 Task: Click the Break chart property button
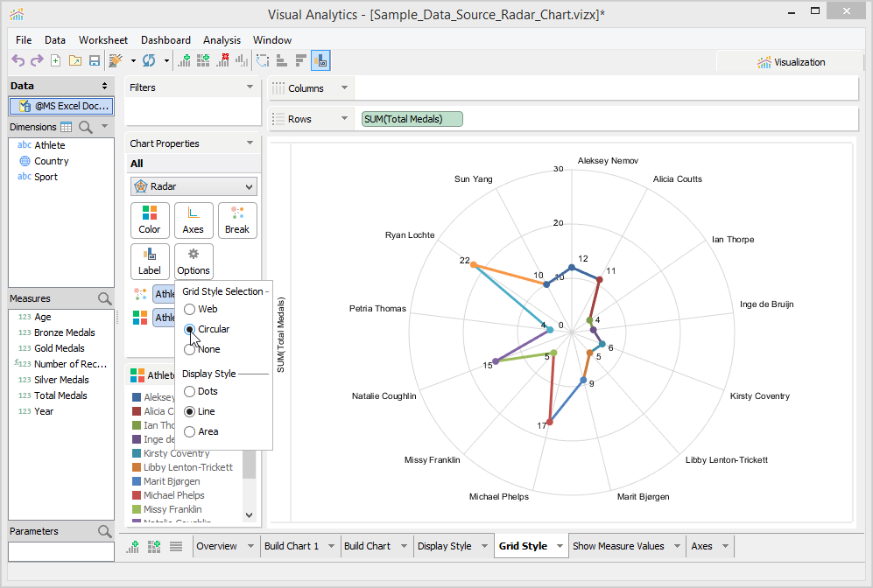pos(237,220)
